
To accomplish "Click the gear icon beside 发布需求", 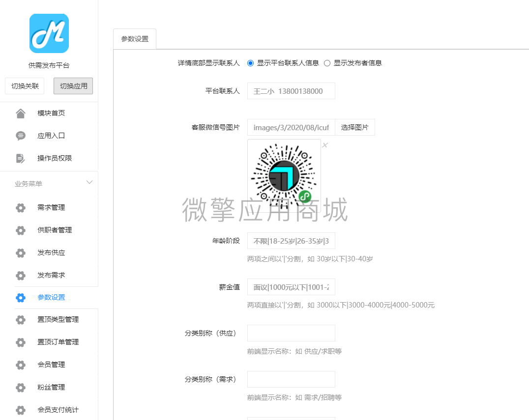I will pos(21,276).
